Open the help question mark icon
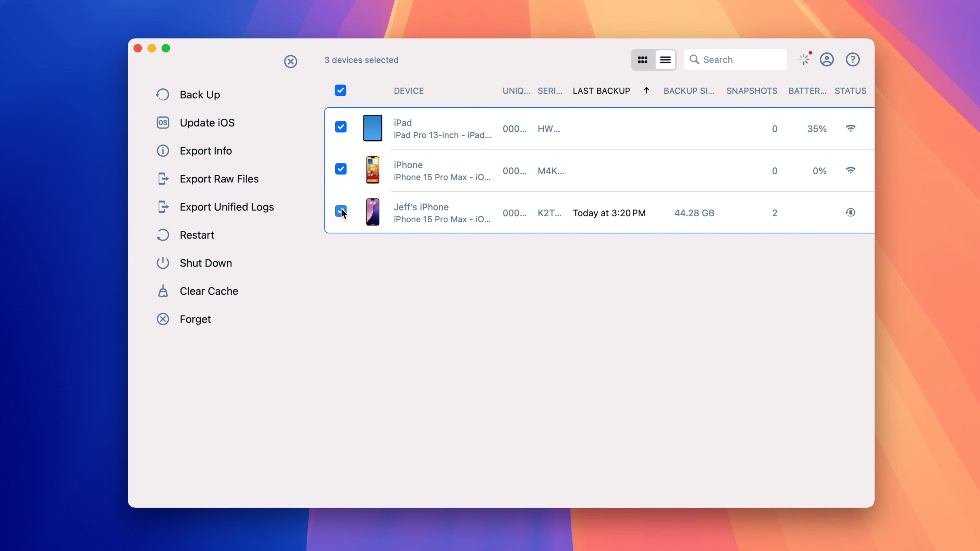 click(x=853, y=60)
